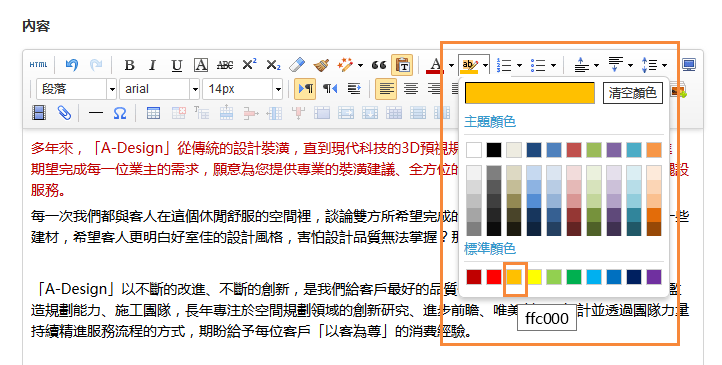
Task: Insert an unordered bullet list
Action: 538,65
